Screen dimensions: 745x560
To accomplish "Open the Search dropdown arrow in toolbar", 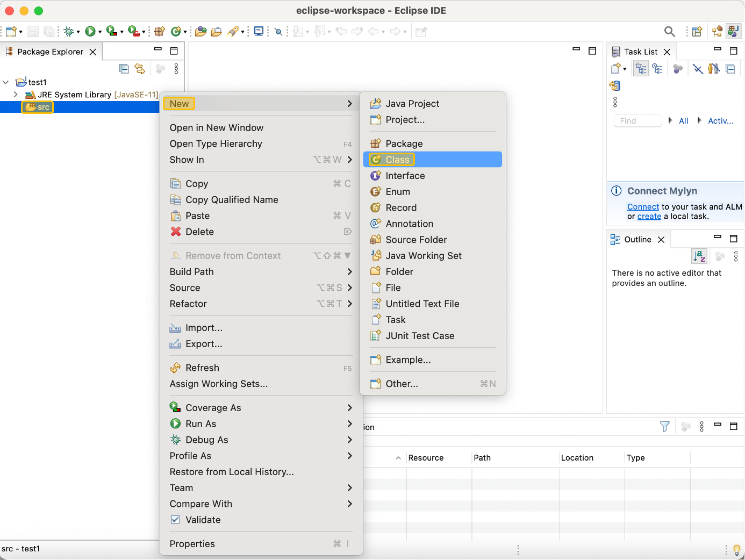I will click(x=242, y=32).
